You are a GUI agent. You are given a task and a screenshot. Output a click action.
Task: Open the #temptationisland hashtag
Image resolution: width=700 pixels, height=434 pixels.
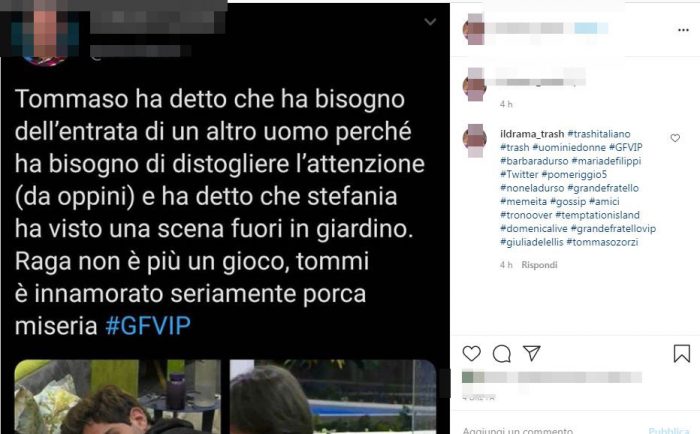[x=597, y=215]
